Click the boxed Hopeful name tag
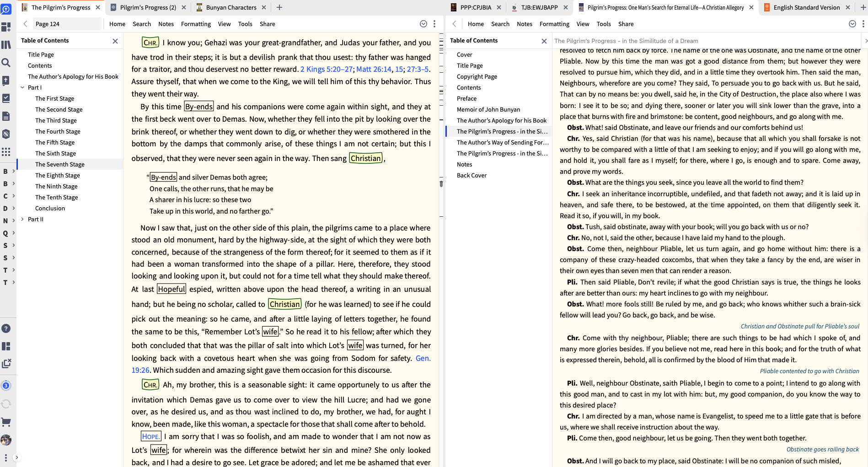The image size is (868, 467). tap(171, 289)
